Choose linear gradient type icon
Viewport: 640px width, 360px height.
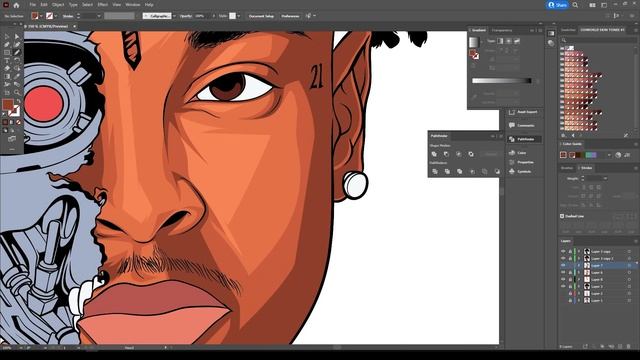[x=500, y=41]
